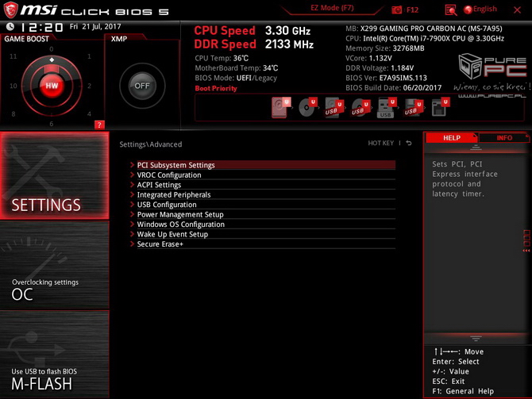Image resolution: width=532 pixels, height=399 pixels.
Task: Click BIOS Ver E7A95IMS.113 text
Action: [x=386, y=78]
